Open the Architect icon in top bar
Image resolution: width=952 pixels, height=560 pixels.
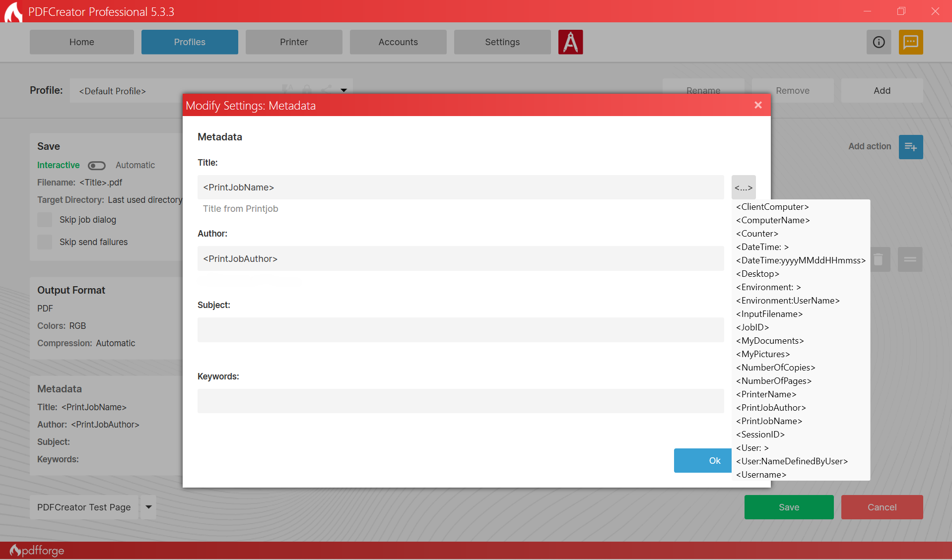tap(570, 42)
